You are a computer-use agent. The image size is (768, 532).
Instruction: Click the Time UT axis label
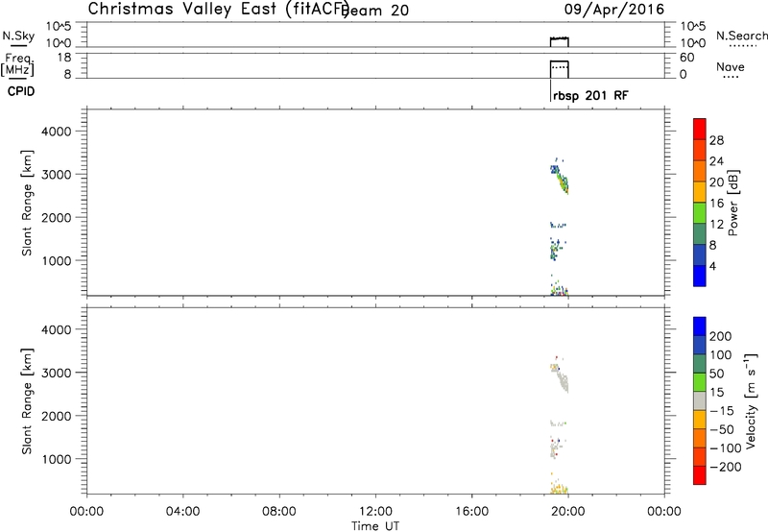tap(375, 526)
